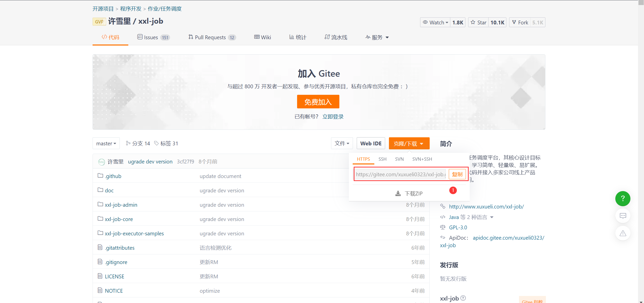View the 分支 14 branches list

click(x=138, y=143)
